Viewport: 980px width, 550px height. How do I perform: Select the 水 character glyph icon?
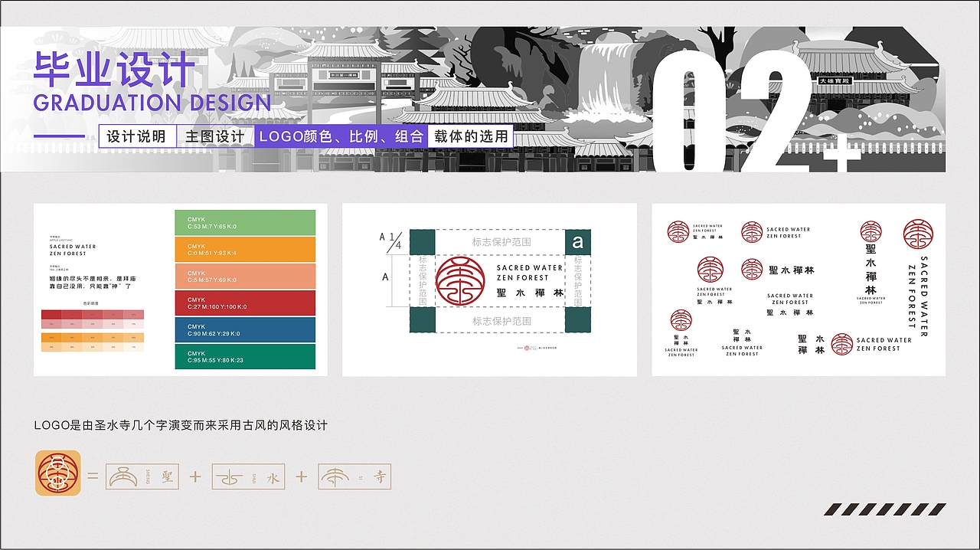tap(248, 476)
